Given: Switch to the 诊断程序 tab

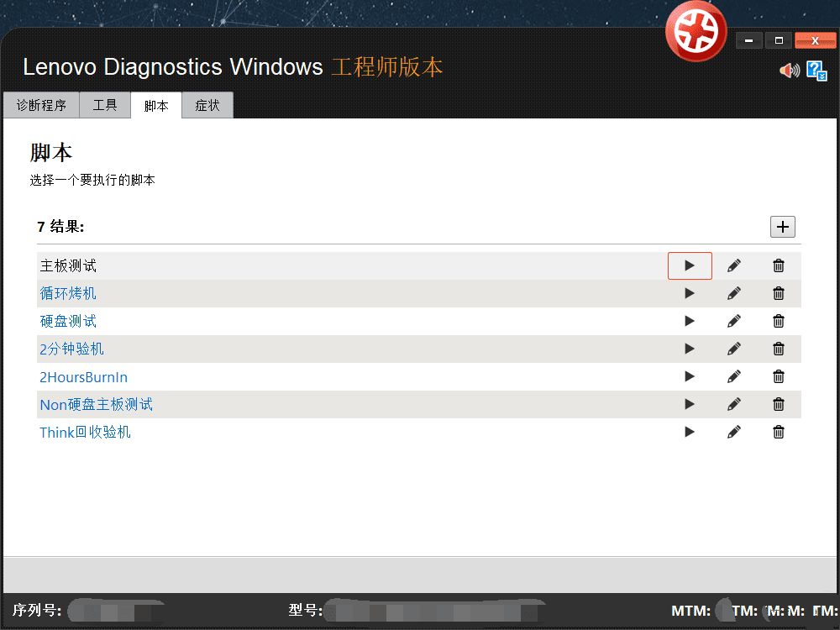Looking at the screenshot, I should click(x=41, y=106).
